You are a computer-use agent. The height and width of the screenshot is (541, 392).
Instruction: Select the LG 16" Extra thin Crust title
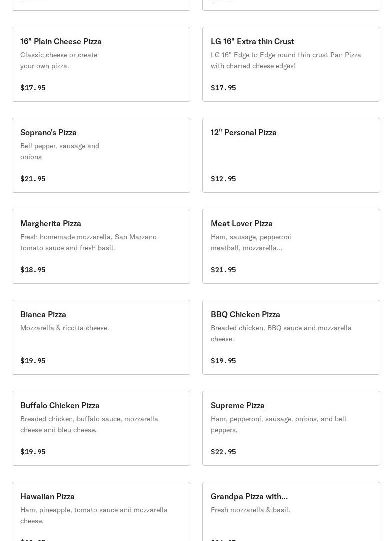tap(252, 41)
